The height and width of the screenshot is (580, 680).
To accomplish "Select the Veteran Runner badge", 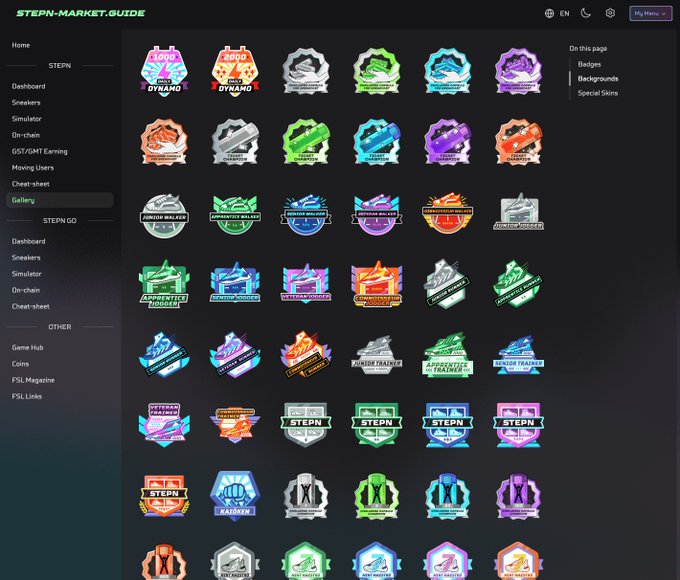I will pyautogui.click(x=235, y=354).
